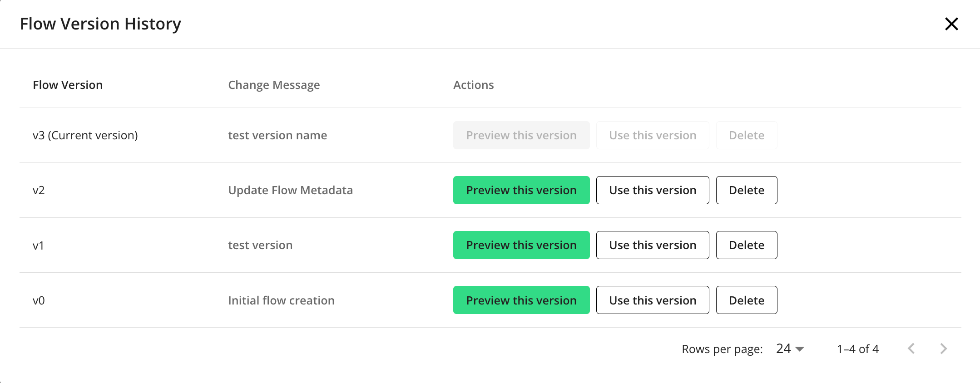Delete flow version v0

(x=746, y=300)
